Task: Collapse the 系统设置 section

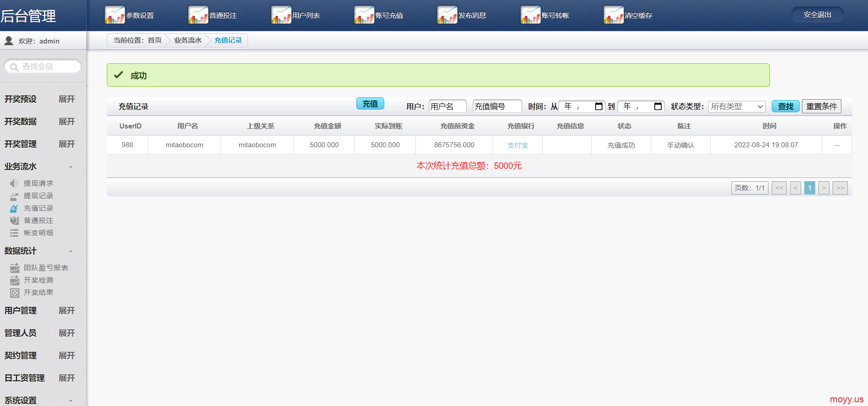Action: 71,400
